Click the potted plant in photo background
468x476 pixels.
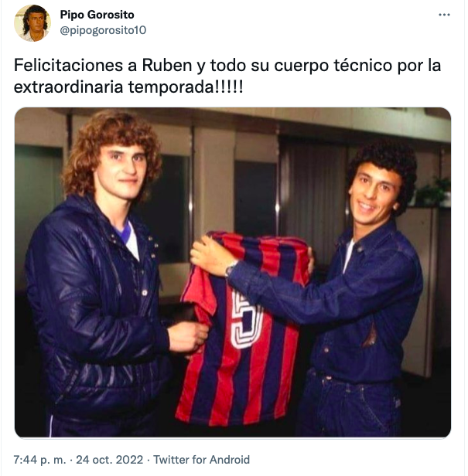(433, 192)
